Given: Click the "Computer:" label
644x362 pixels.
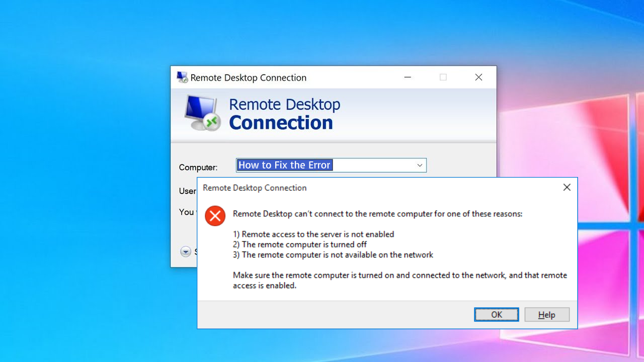Looking at the screenshot, I should click(198, 167).
